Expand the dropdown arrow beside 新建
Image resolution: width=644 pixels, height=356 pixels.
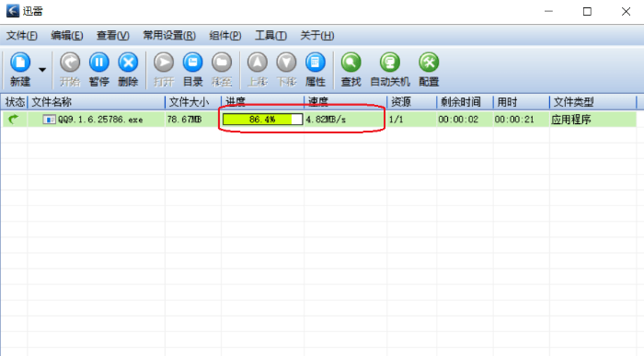pos(42,70)
